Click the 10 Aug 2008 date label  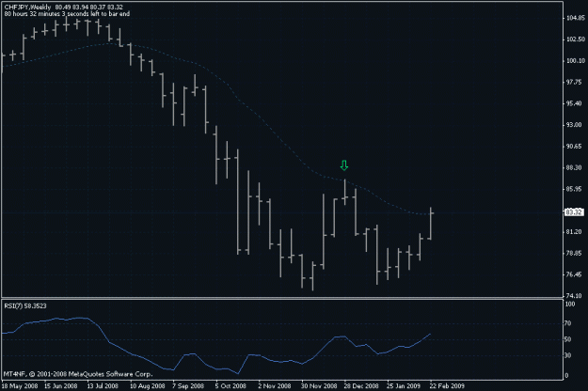148,385
